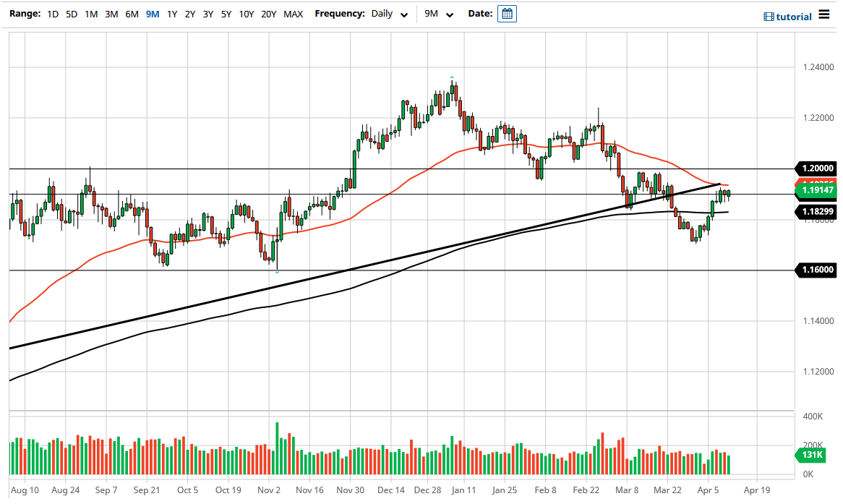Click the 1.22000 axis value
This screenshot has width=843, height=504.
tap(818, 118)
